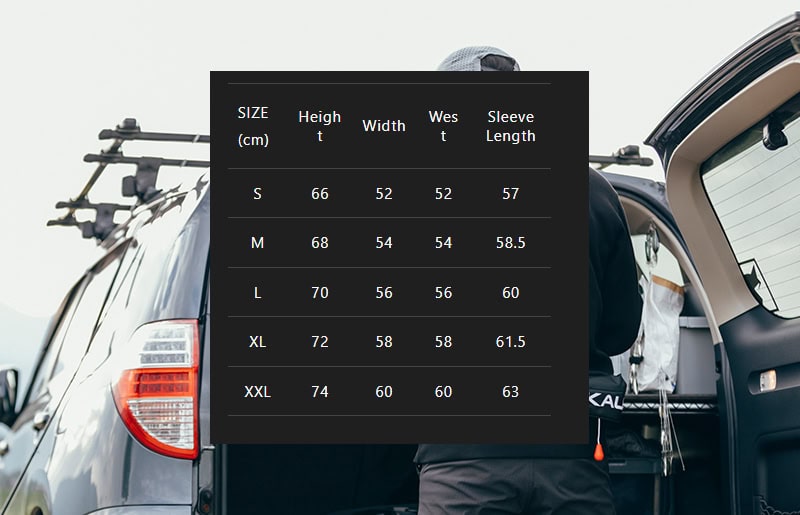The height and width of the screenshot is (515, 800).
Task: Click the SIZE (cm) column header
Action: click(254, 126)
